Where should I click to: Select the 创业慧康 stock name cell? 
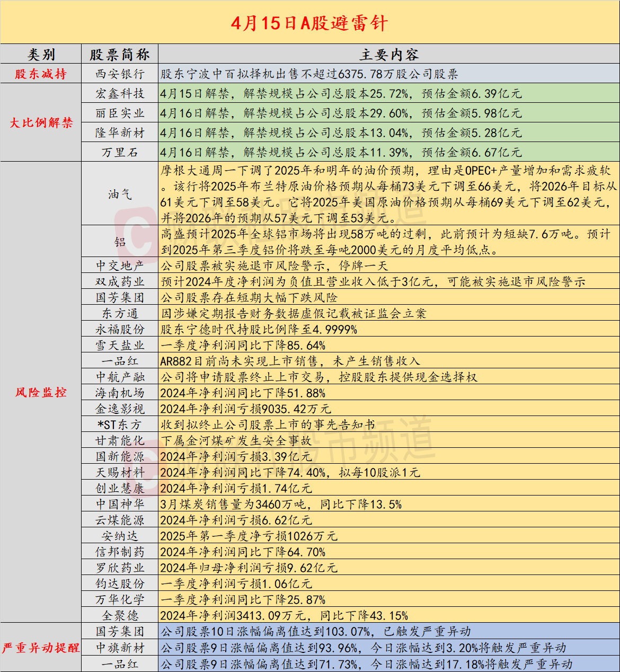click(x=120, y=488)
